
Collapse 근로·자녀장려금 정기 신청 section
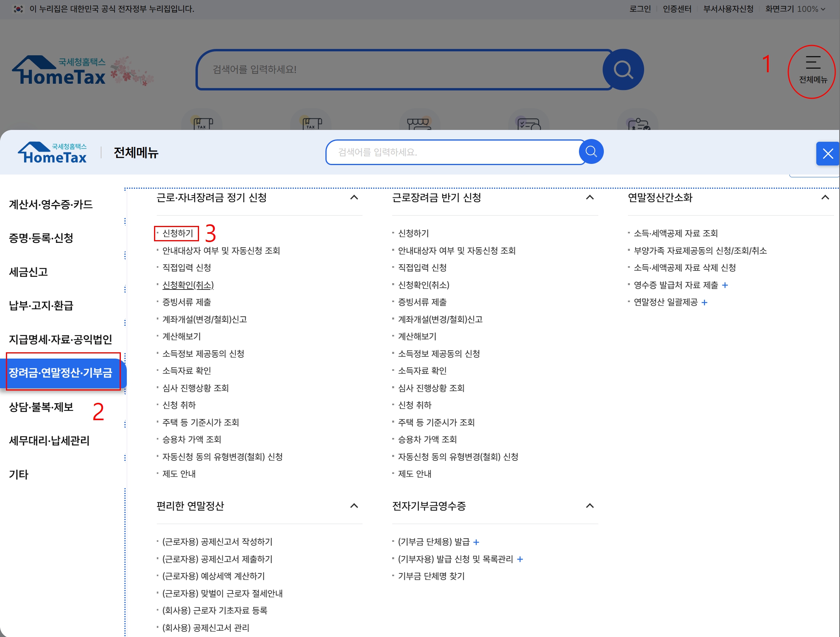tap(354, 197)
